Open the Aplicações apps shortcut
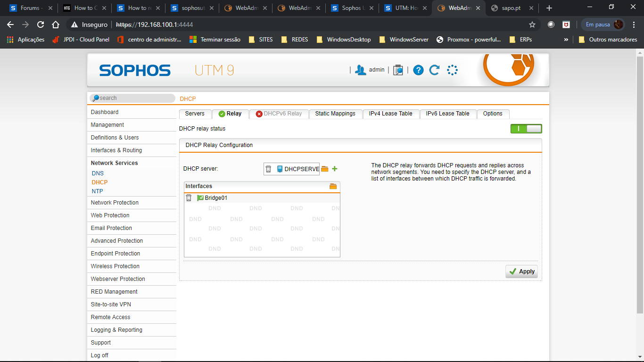Viewport: 644px width, 362px height. 26,40
